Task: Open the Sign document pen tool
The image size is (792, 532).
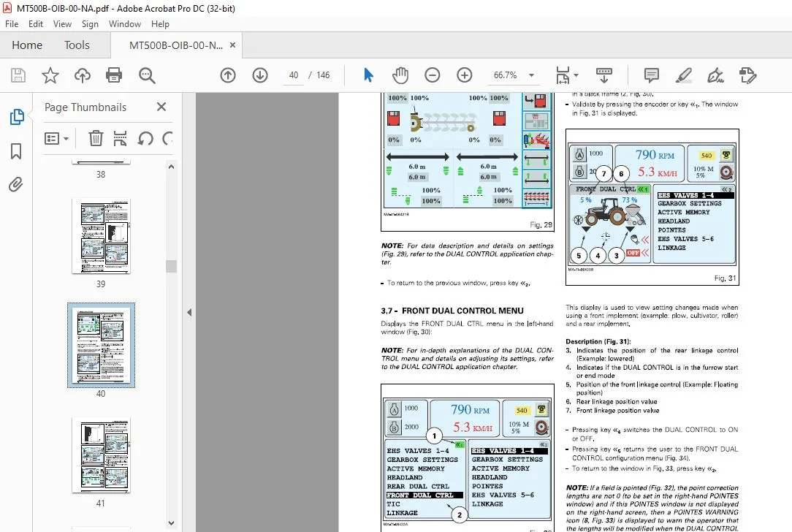Action: tap(715, 75)
